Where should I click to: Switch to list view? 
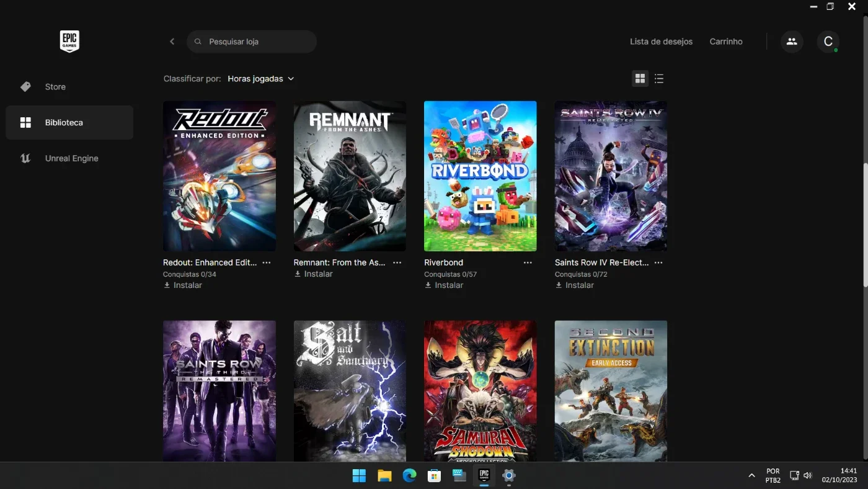tap(659, 78)
